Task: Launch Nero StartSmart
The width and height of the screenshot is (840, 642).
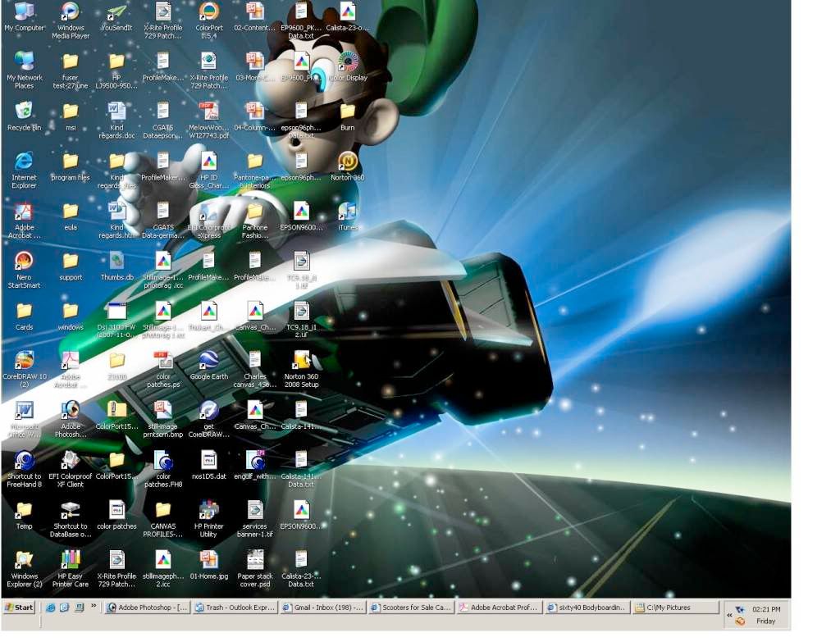Action: click(x=24, y=269)
